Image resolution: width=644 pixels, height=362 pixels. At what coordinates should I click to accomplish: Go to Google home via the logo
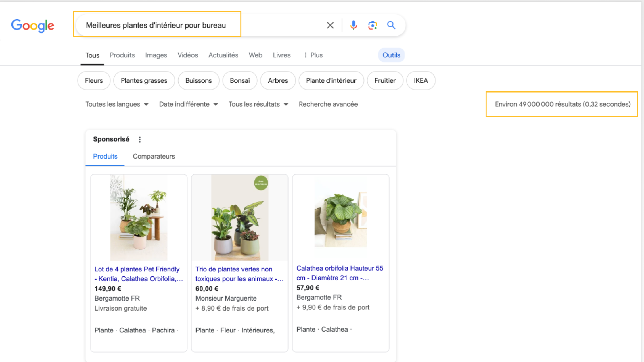(32, 26)
